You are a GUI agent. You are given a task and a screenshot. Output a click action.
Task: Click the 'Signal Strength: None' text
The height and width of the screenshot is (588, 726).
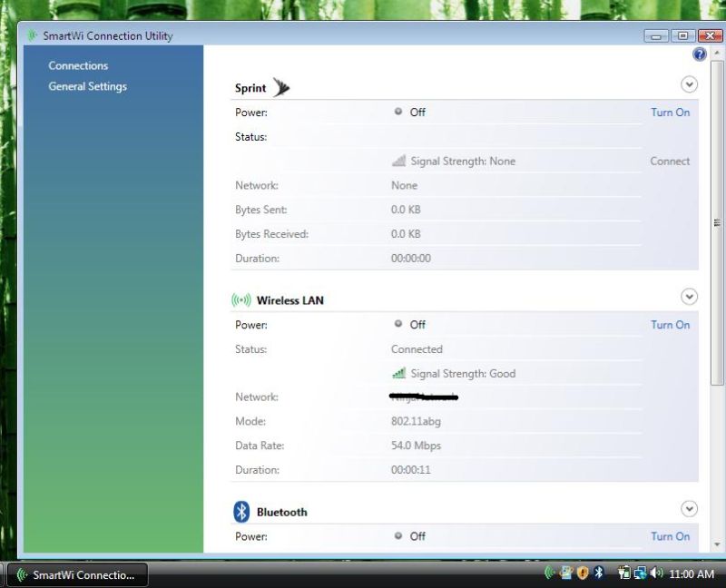pyautogui.click(x=463, y=162)
